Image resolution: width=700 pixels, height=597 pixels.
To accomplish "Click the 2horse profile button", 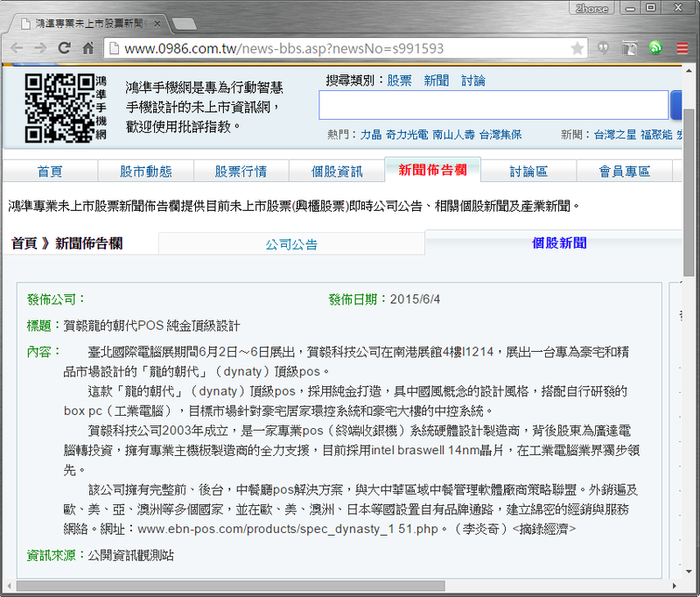I will click(x=591, y=9).
